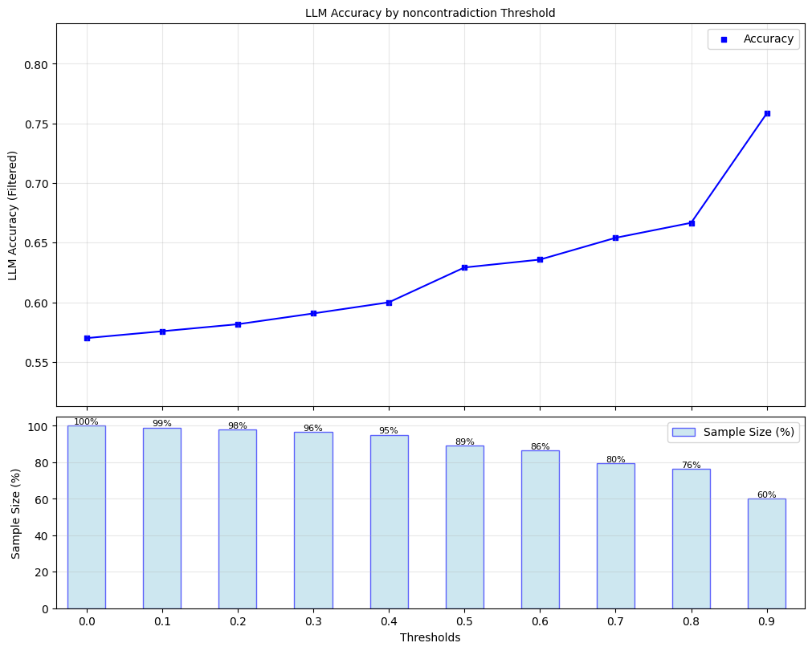The image size is (812, 651).
Task: Click the Sample Size legend color swatch
Action: 683,432
